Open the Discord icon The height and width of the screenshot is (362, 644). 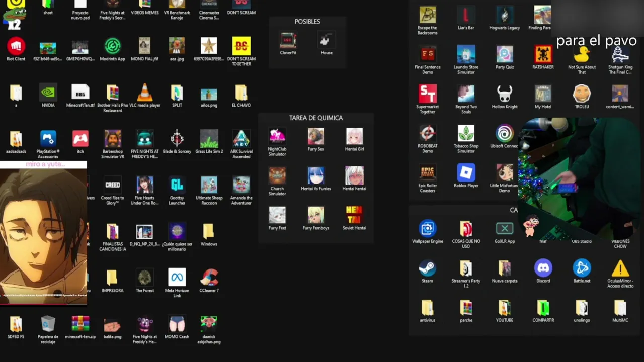tap(543, 268)
